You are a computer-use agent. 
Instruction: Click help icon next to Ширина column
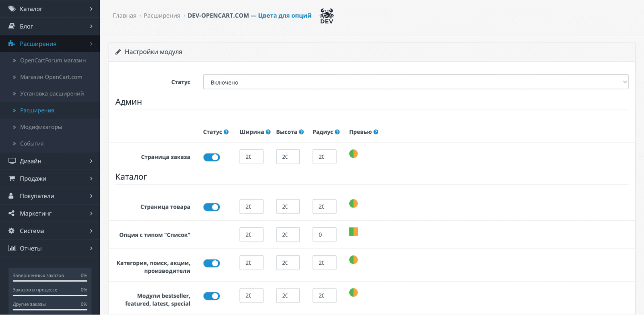[x=268, y=132]
